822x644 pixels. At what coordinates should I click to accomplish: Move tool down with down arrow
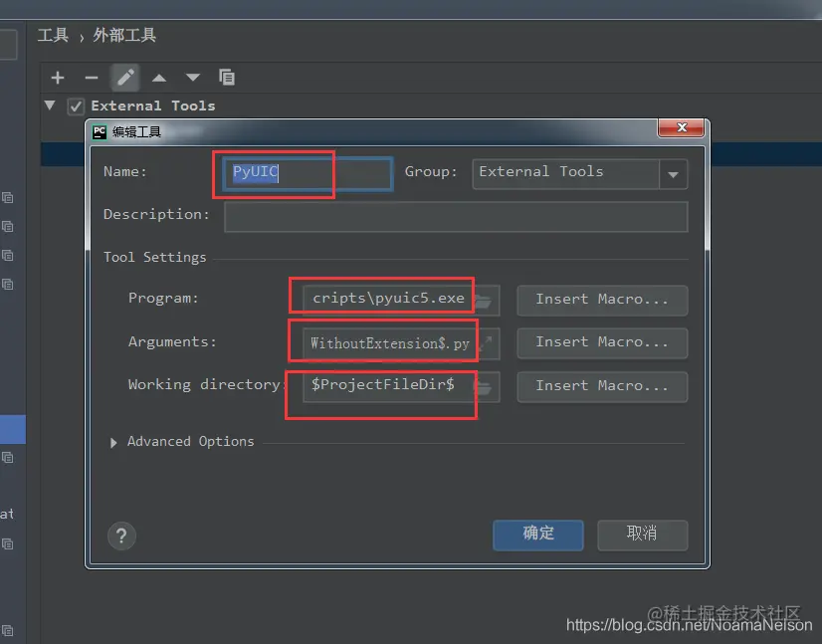[193, 78]
